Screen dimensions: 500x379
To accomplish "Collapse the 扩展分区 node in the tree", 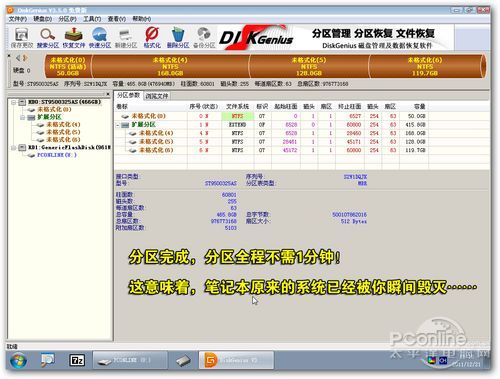I will [x=22, y=117].
